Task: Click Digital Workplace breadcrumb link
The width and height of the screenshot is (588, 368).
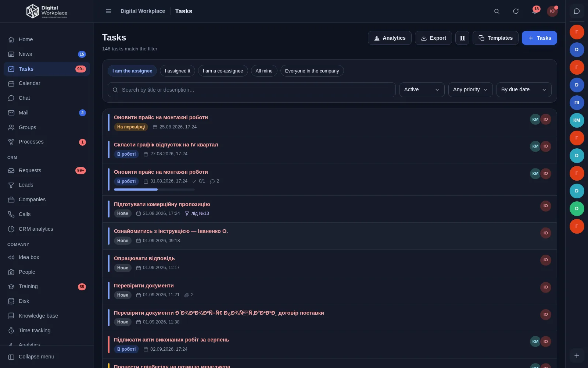Action: coord(143,11)
